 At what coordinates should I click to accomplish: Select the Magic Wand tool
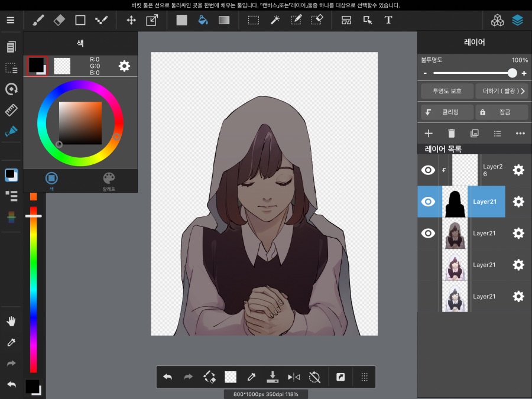click(x=274, y=20)
